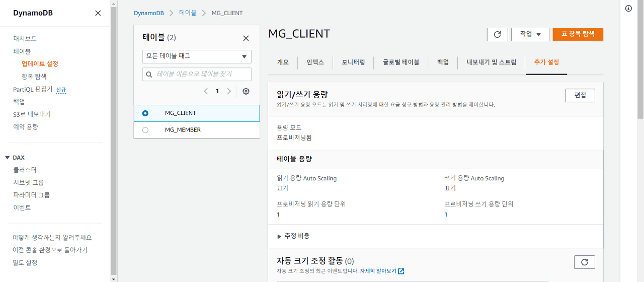Open the 자세히 알아보기 link
Image resolution: width=644 pixels, height=282 pixels.
(378, 271)
